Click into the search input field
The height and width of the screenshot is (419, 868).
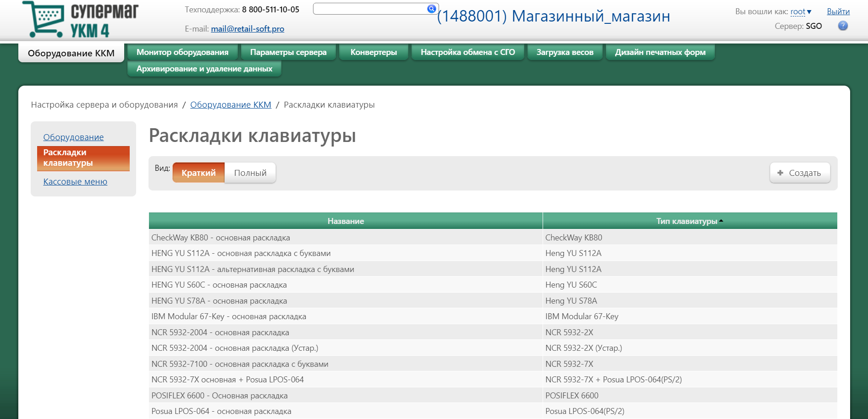click(x=369, y=9)
